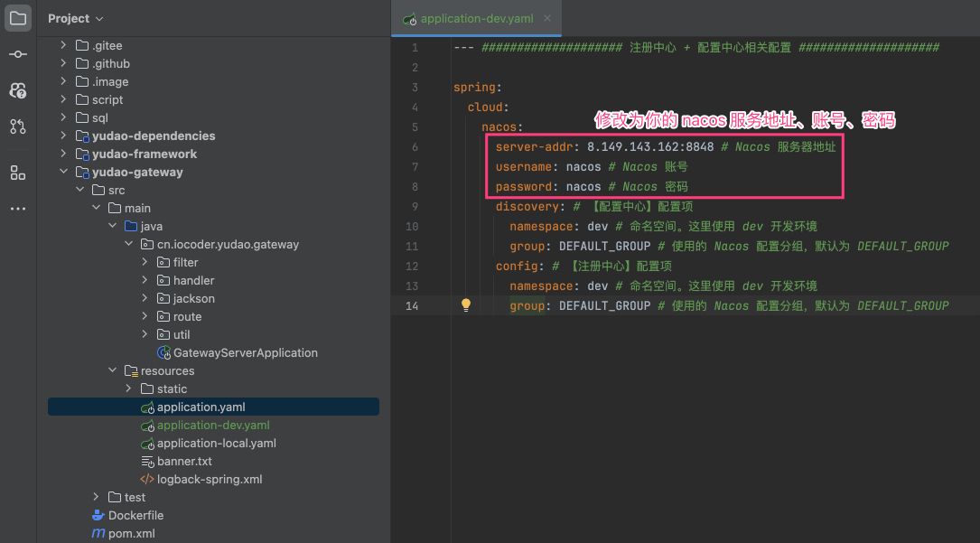The height and width of the screenshot is (543, 980).
Task: Collapse the yudao-gateway module
Action: (63, 172)
